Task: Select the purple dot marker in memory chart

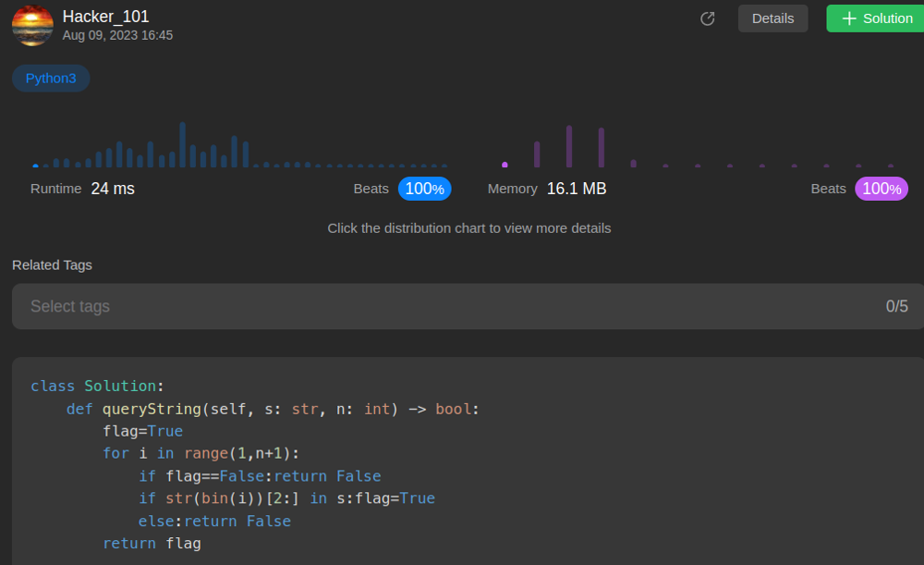Action: point(505,165)
